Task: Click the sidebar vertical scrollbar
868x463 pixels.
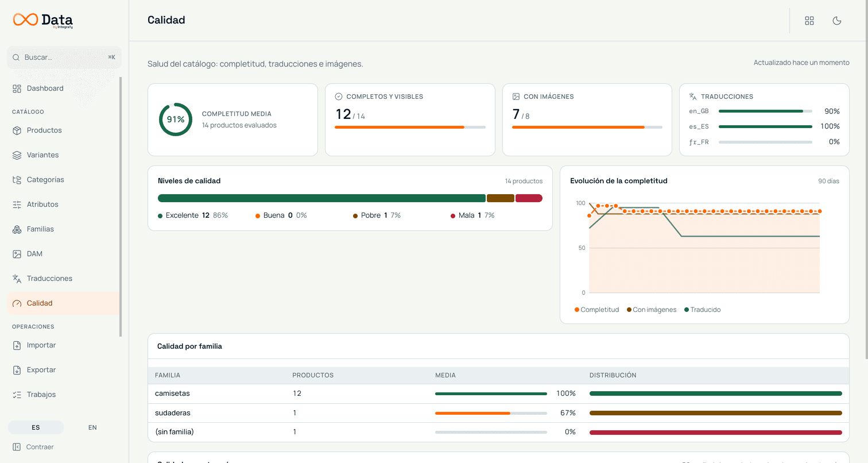Action: tap(121, 207)
